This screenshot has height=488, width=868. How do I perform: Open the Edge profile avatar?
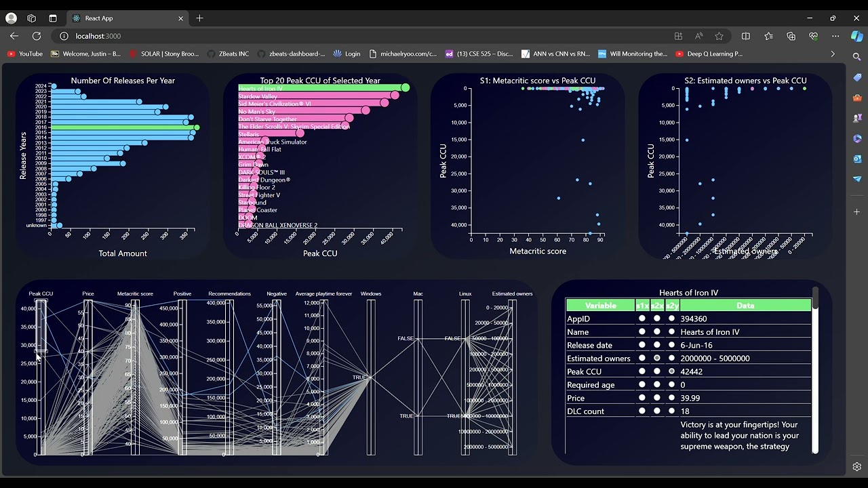click(x=11, y=18)
